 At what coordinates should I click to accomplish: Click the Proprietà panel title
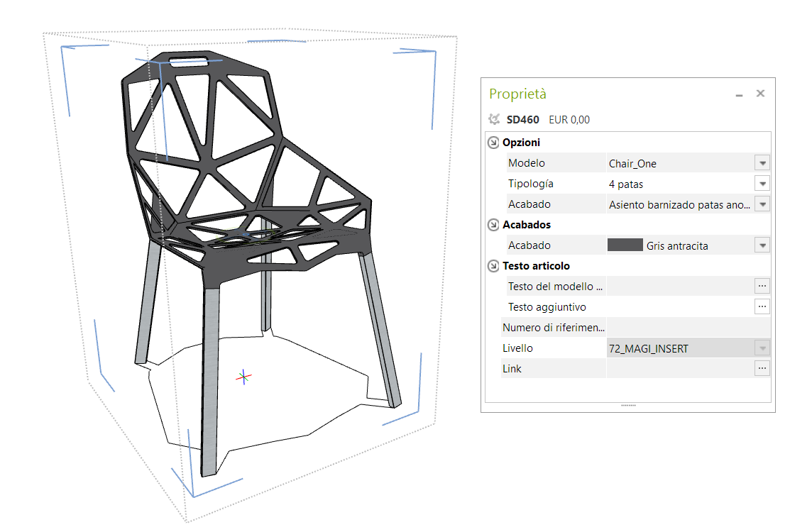click(517, 94)
